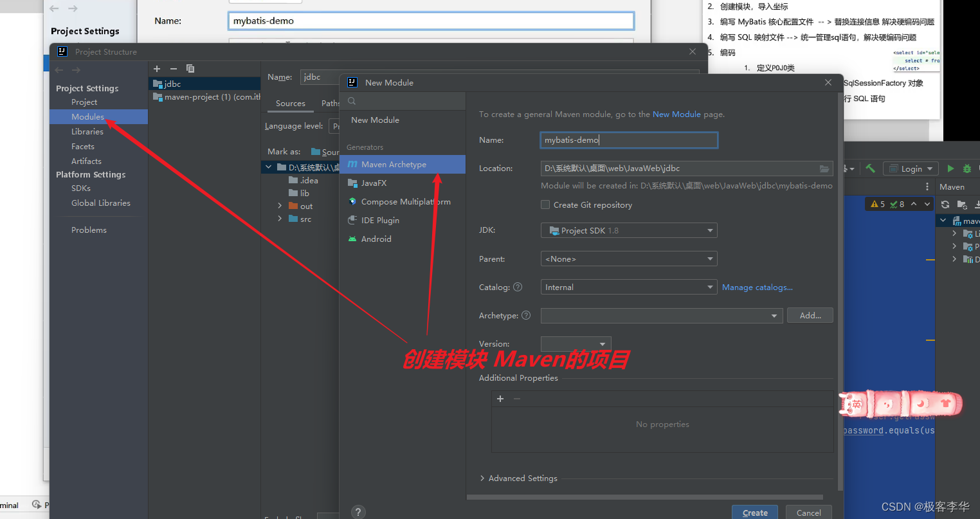Jump to the previous highlighted error in the editor
The height and width of the screenshot is (519, 980).
pyautogui.click(x=914, y=204)
